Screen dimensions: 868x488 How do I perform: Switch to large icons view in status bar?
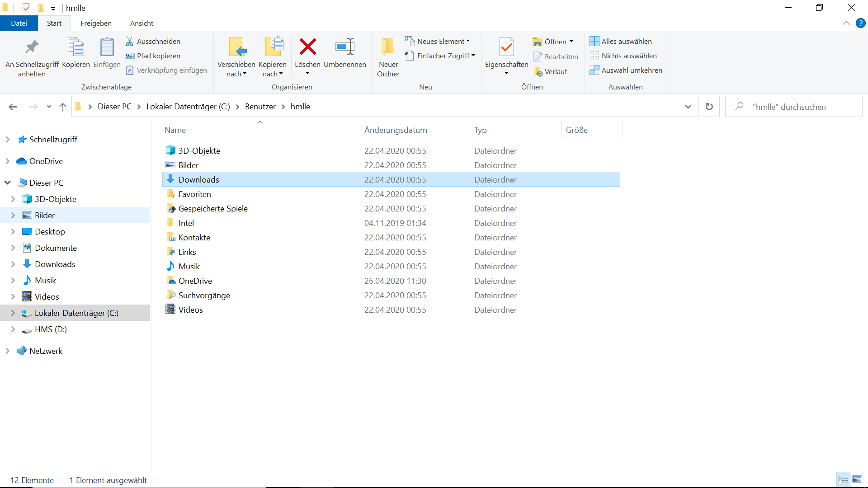(857, 479)
